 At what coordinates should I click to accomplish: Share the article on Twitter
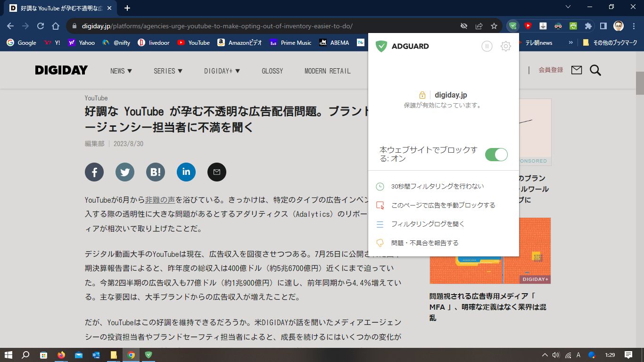coord(124,172)
